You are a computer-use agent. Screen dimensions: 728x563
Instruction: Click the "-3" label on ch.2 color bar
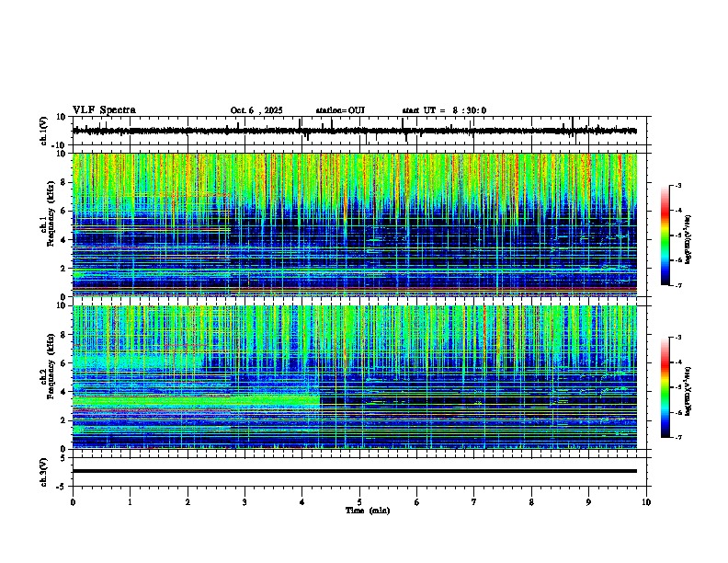point(677,338)
